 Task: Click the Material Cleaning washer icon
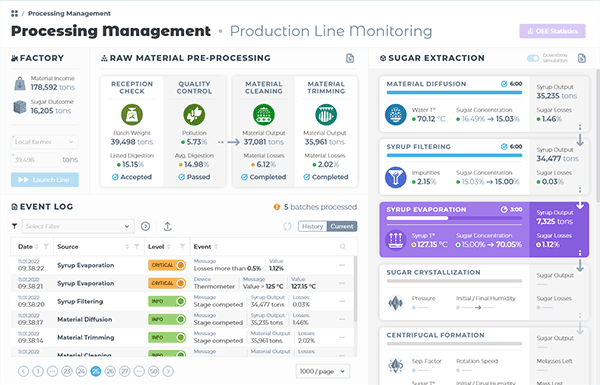pyautogui.click(x=264, y=114)
